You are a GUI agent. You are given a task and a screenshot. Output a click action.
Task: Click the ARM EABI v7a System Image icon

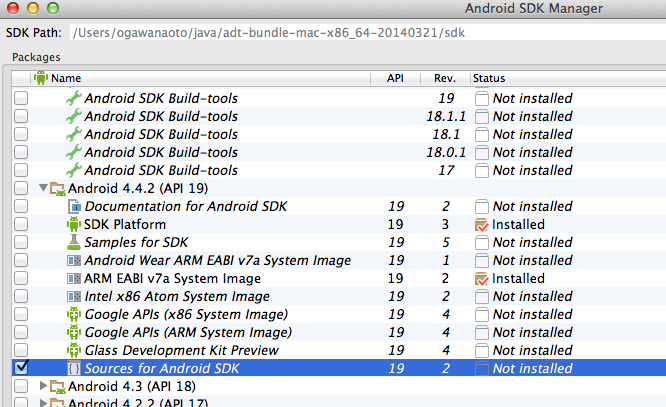point(74,278)
